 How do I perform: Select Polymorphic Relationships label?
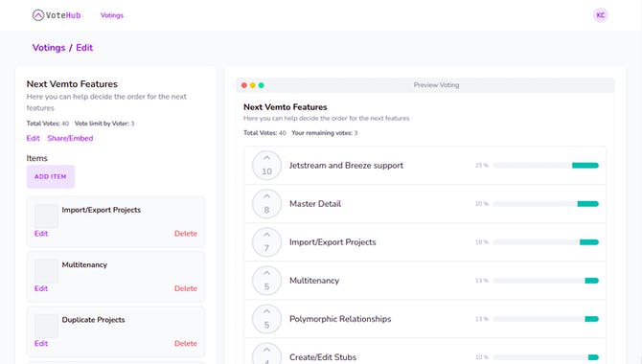[x=340, y=319]
